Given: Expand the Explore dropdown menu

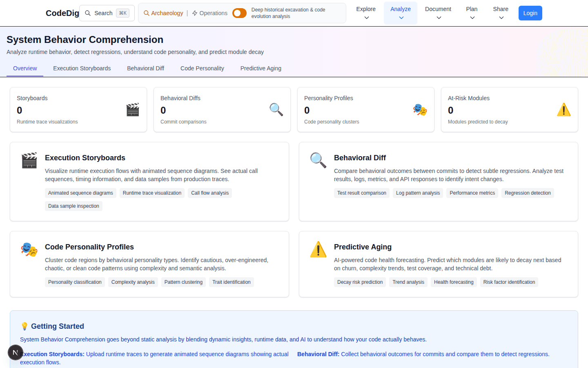Looking at the screenshot, I should pyautogui.click(x=365, y=13).
